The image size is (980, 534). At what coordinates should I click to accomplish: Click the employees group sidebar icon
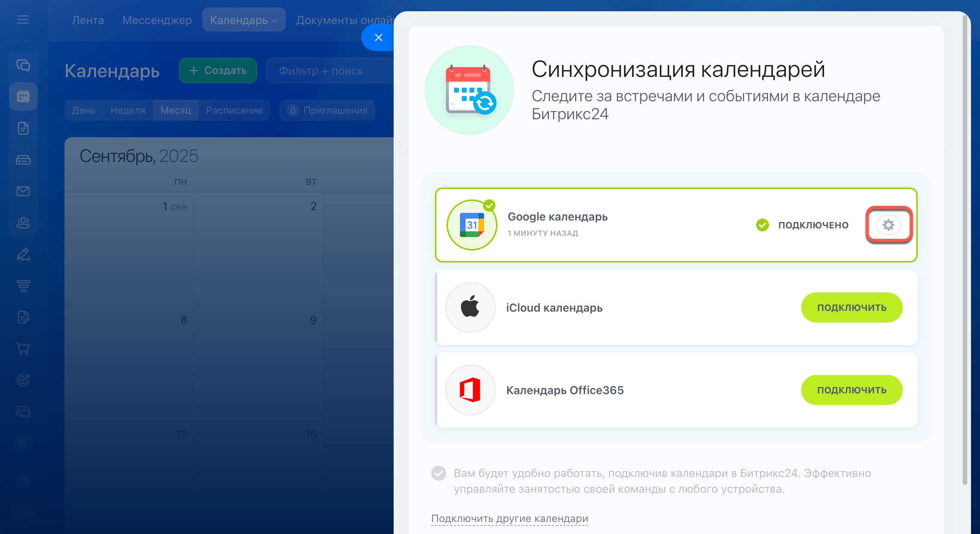(x=23, y=223)
